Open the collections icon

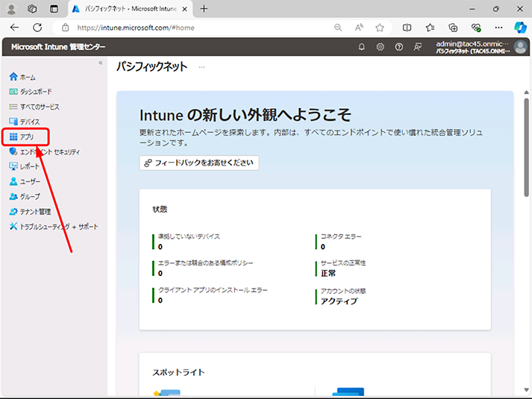point(453,28)
